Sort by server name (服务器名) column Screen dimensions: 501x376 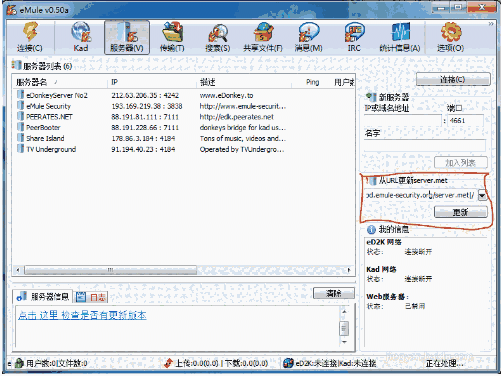click(x=61, y=82)
